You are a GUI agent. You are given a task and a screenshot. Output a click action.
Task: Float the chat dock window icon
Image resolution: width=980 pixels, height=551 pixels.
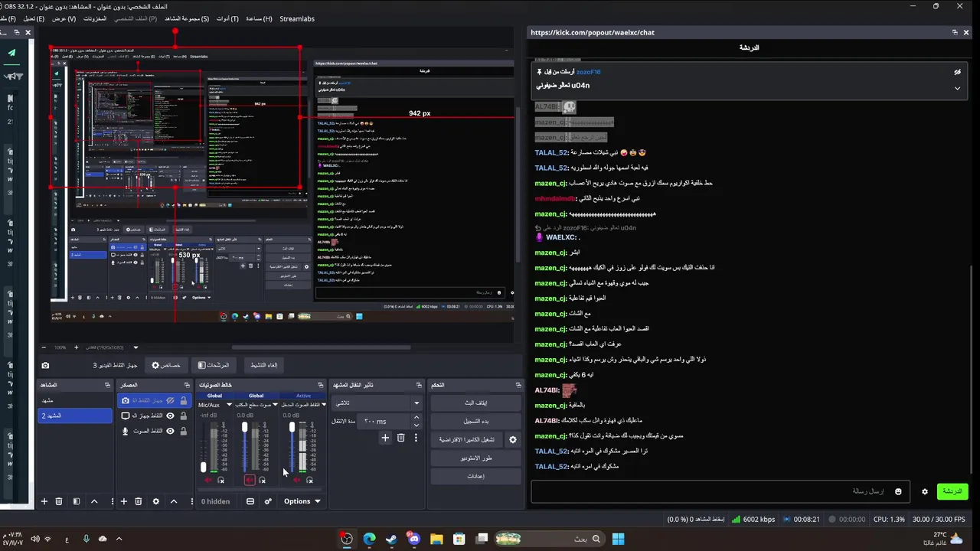point(955,32)
